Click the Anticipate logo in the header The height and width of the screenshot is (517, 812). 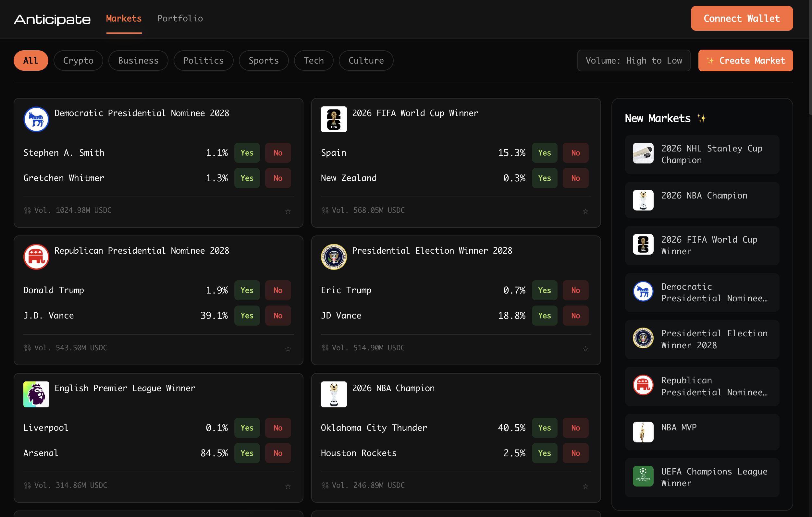click(x=52, y=19)
